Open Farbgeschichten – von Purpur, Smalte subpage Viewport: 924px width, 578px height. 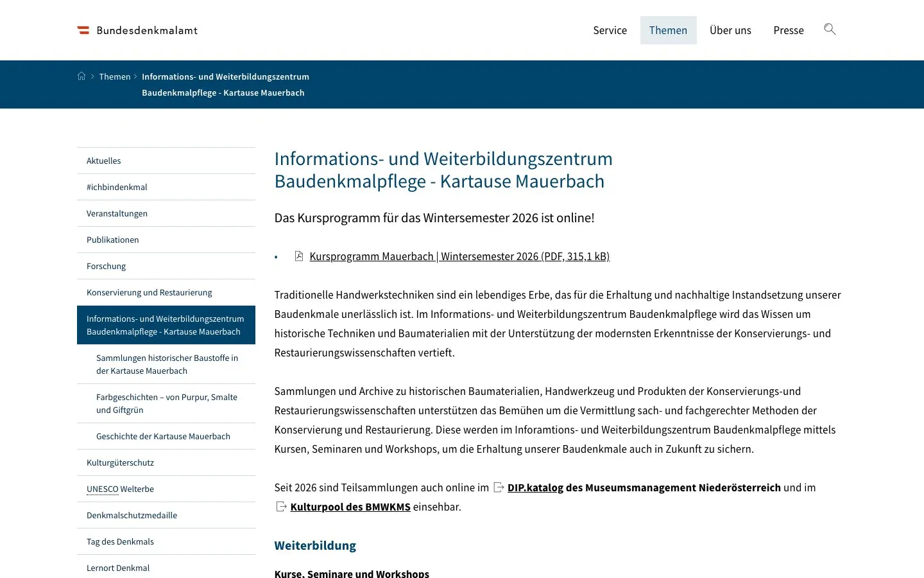(166, 403)
